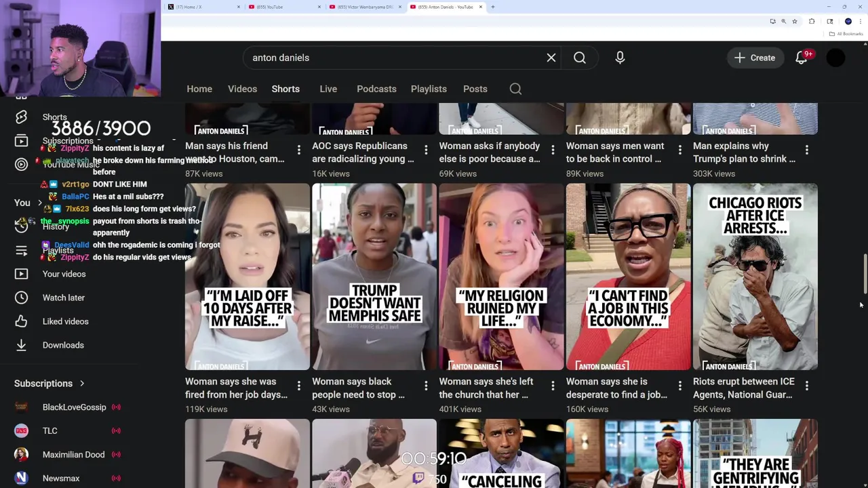The width and height of the screenshot is (868, 488).
Task: Open the notifications bell
Action: 802,58
